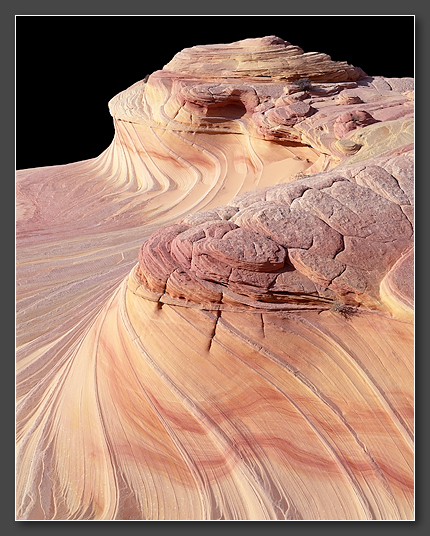The width and height of the screenshot is (430, 536).
Task: Click the dry shrub at the boulder's base
Action: click(344, 309)
